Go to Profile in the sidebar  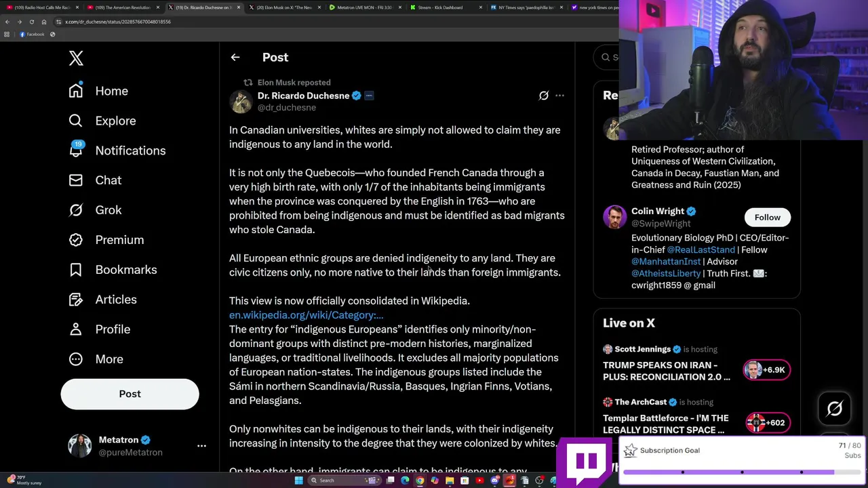coord(99,329)
